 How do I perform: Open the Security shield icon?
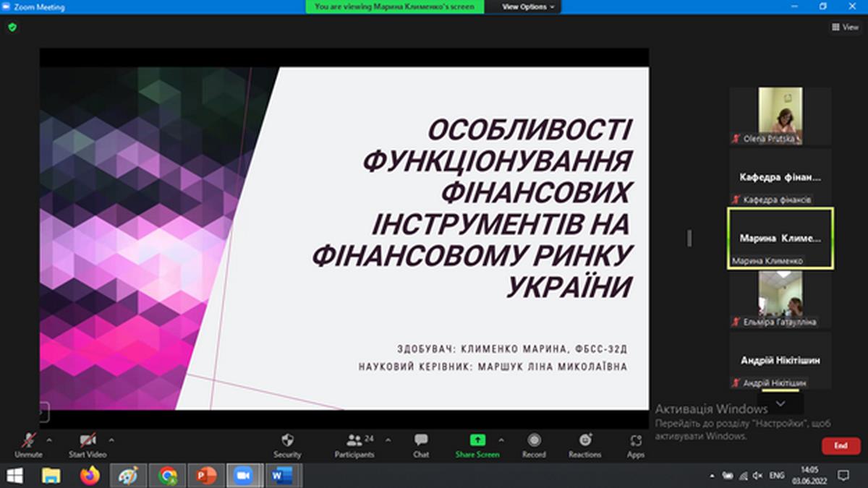(287, 440)
